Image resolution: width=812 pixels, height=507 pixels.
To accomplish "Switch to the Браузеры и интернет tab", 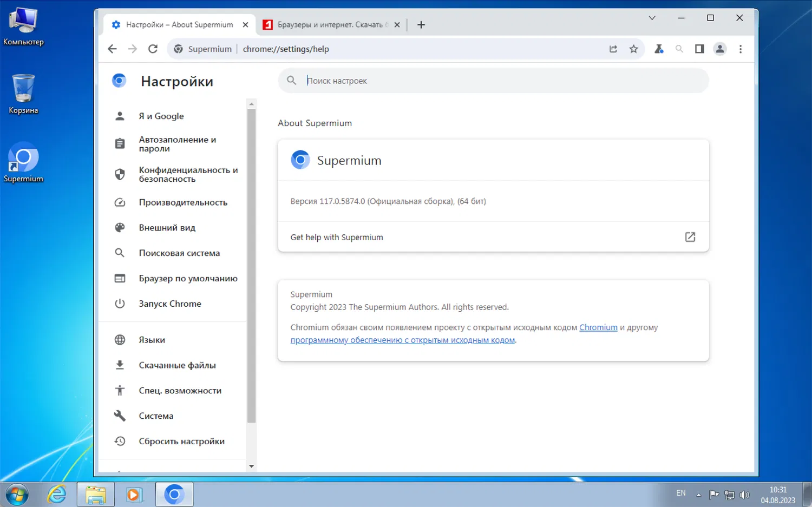I will point(331,24).
